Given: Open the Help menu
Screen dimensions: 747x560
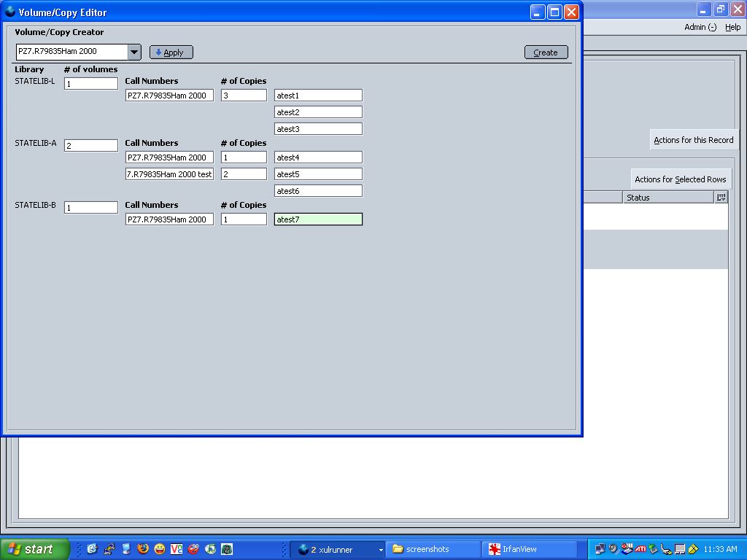Looking at the screenshot, I should pyautogui.click(x=732, y=28).
